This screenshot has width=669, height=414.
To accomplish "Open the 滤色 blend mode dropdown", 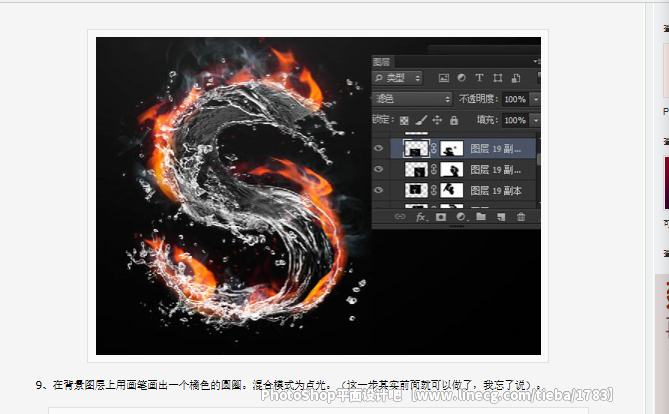I will (x=412, y=99).
